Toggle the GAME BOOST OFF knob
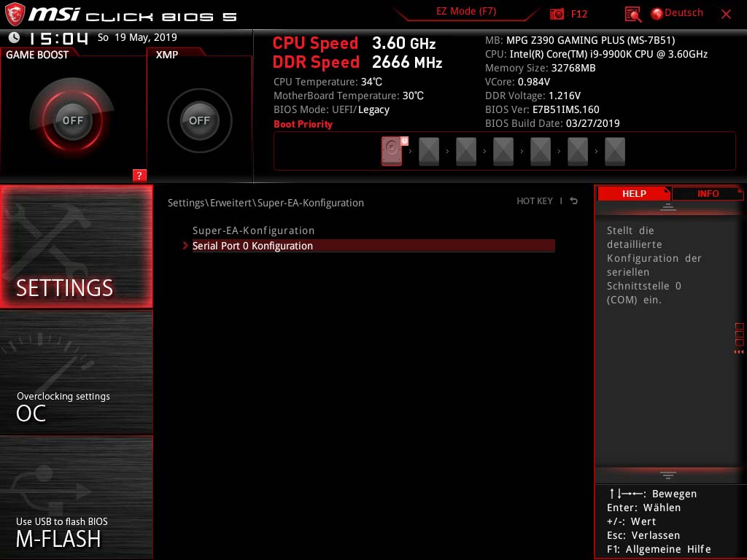The image size is (747, 560). [x=72, y=120]
